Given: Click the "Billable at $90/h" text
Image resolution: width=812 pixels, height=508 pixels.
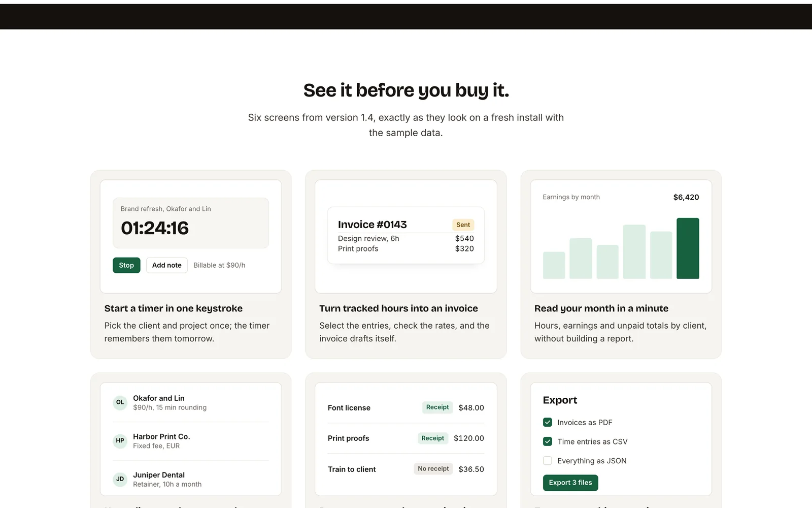Looking at the screenshot, I should point(219,265).
